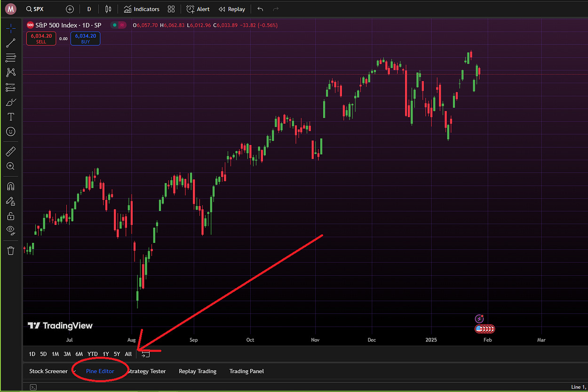Activate the measure ruler tool
This screenshot has width=588, height=392.
coord(10,151)
